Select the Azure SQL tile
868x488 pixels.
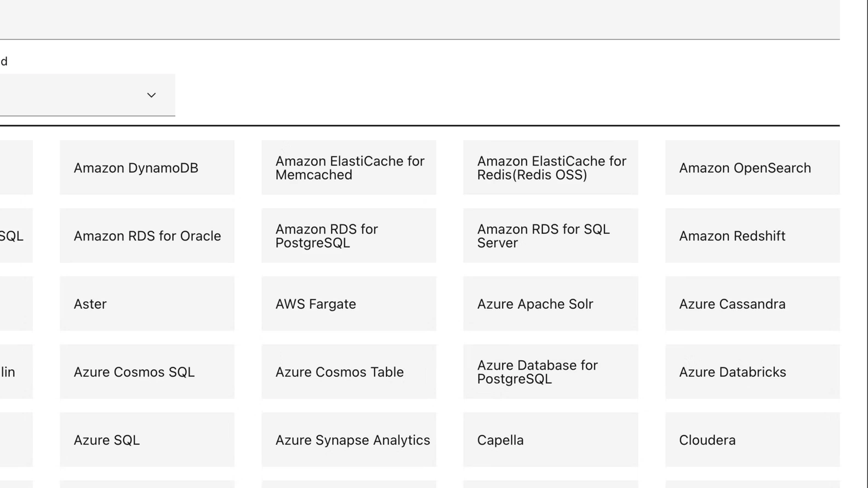(x=147, y=439)
